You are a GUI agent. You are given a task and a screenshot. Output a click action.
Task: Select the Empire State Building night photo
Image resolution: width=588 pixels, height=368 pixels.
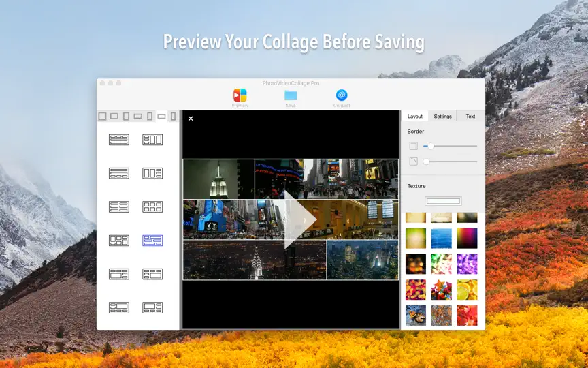pyautogui.click(x=219, y=179)
